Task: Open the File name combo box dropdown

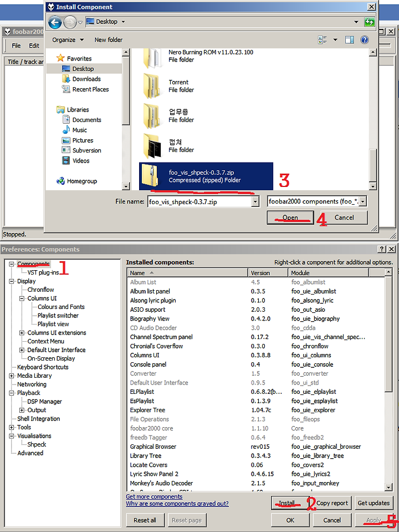Action: (255, 202)
